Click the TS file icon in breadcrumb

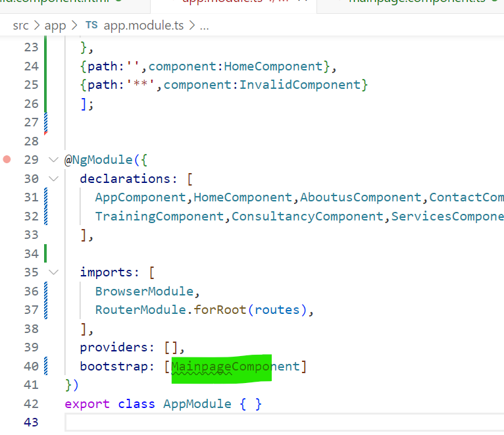point(91,25)
